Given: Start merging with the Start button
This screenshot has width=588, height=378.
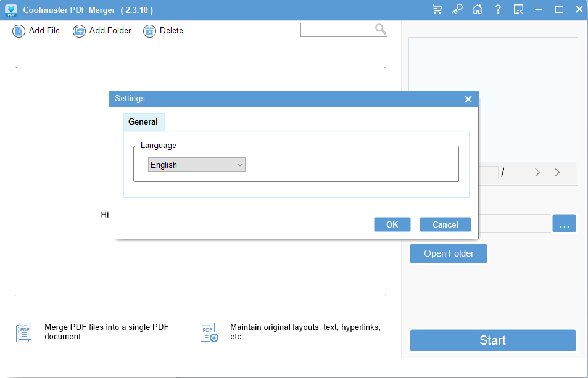Looking at the screenshot, I should (493, 340).
